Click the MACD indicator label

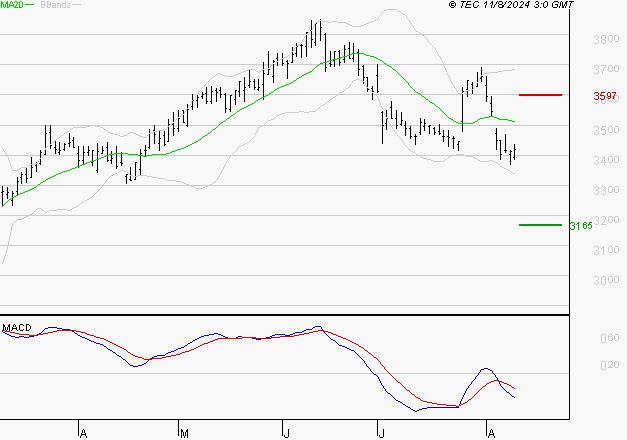(x=17, y=328)
